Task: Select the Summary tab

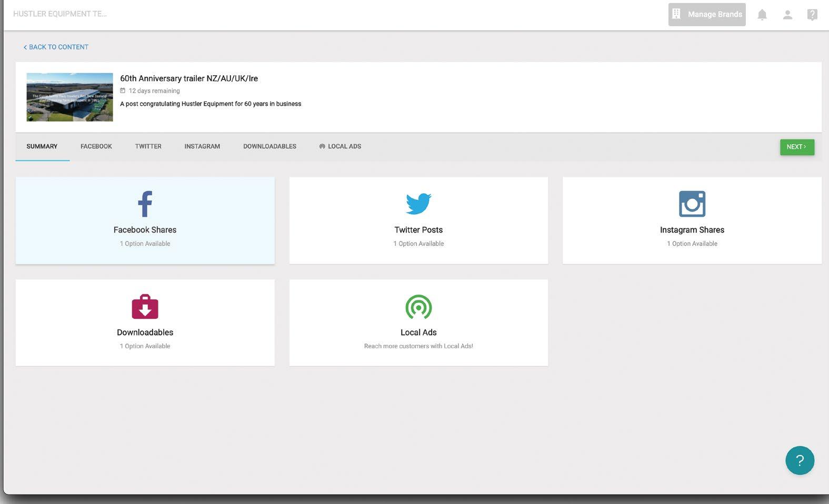Action: click(x=42, y=146)
